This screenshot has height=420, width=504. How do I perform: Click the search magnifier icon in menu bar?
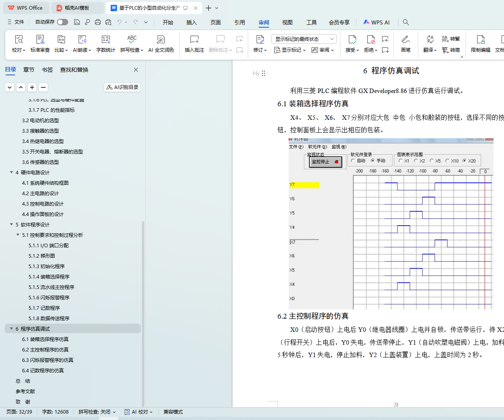[406, 22]
